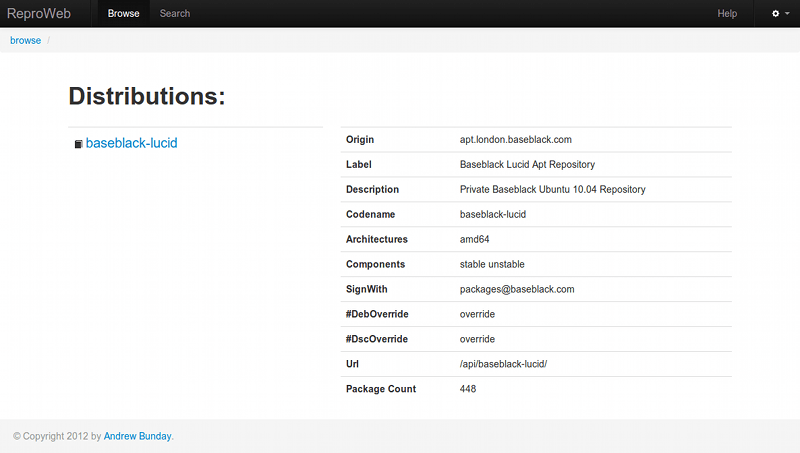Switch to the Search tab
Image resolution: width=800 pixels, height=453 pixels.
pyautogui.click(x=174, y=14)
